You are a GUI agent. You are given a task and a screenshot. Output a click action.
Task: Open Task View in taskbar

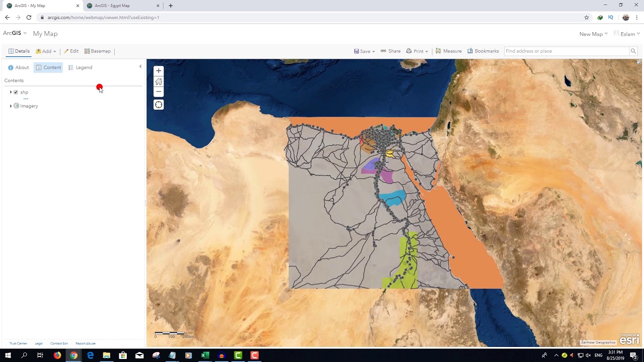(x=40, y=355)
